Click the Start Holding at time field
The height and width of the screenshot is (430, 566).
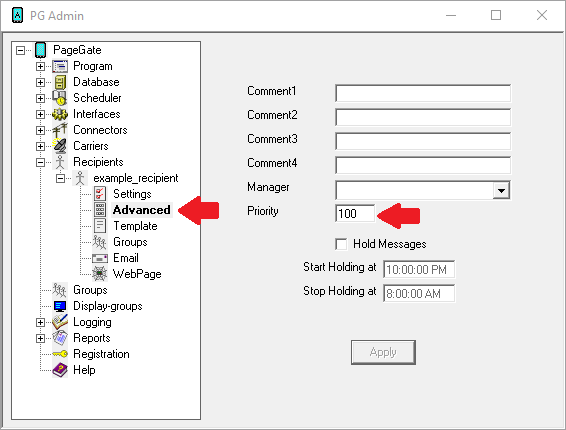[x=419, y=269]
